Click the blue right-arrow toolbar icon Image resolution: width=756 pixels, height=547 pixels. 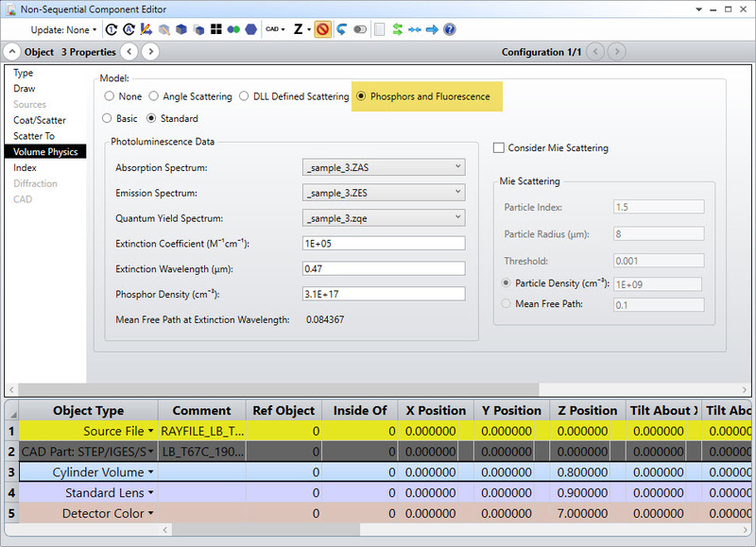(432, 29)
